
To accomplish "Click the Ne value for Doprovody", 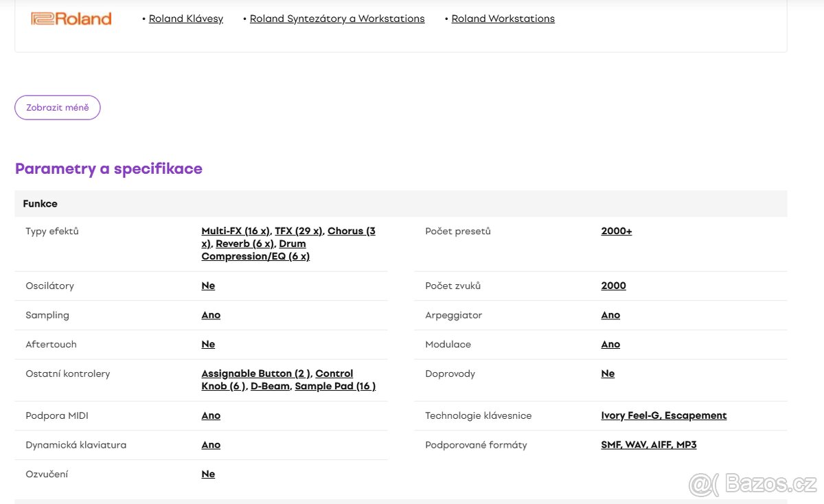I will pos(608,374).
